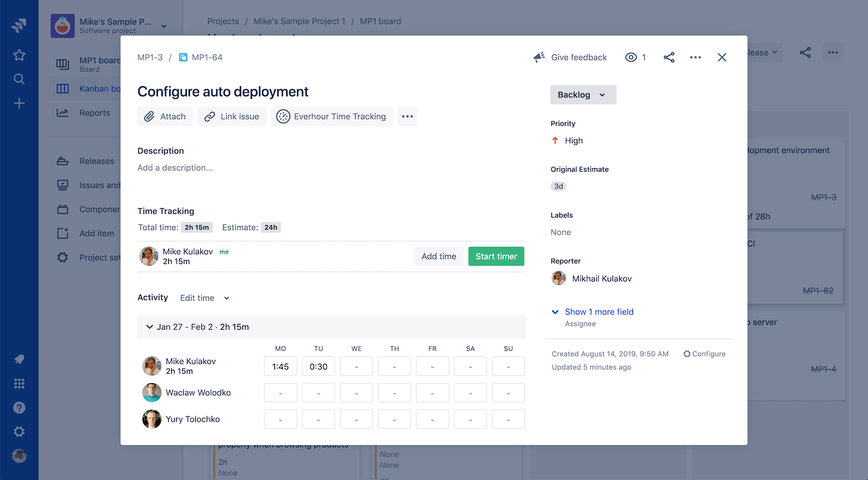Click the Give feedback megaphone icon

pyautogui.click(x=539, y=57)
